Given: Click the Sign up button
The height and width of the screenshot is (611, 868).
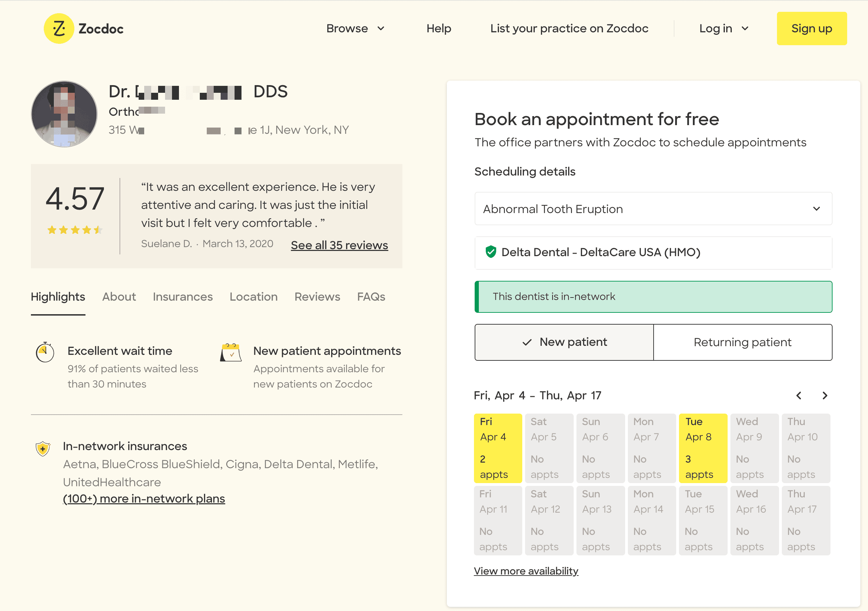Looking at the screenshot, I should coord(811,28).
